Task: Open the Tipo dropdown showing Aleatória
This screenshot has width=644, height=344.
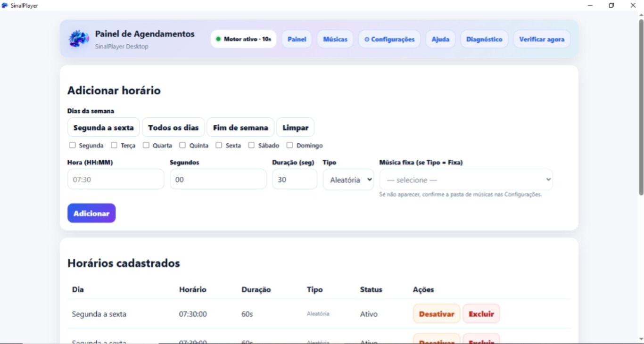Action: click(x=348, y=180)
